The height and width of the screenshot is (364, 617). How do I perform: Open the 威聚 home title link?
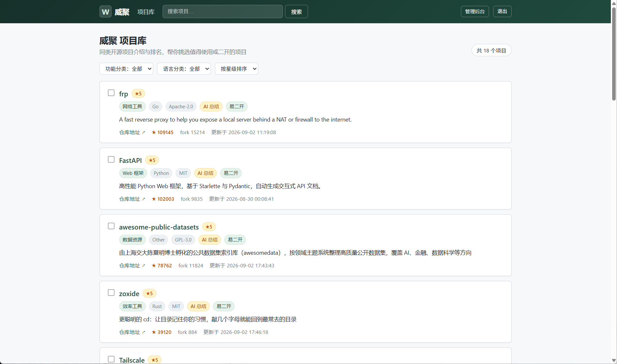pos(122,12)
